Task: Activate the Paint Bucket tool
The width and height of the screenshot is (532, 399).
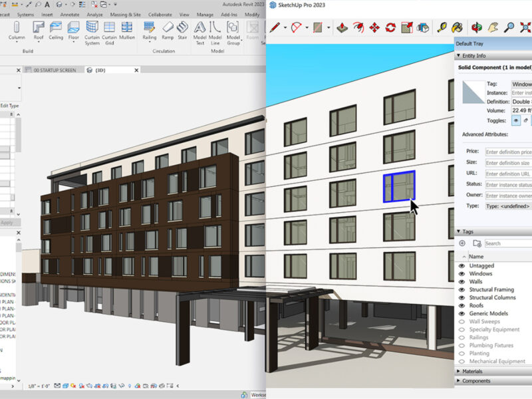Action: 458,28
